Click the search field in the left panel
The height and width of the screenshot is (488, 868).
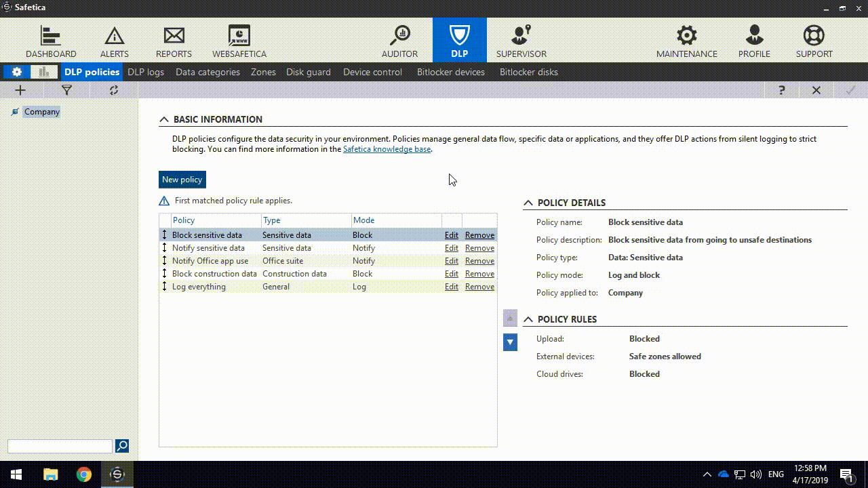(x=59, y=446)
